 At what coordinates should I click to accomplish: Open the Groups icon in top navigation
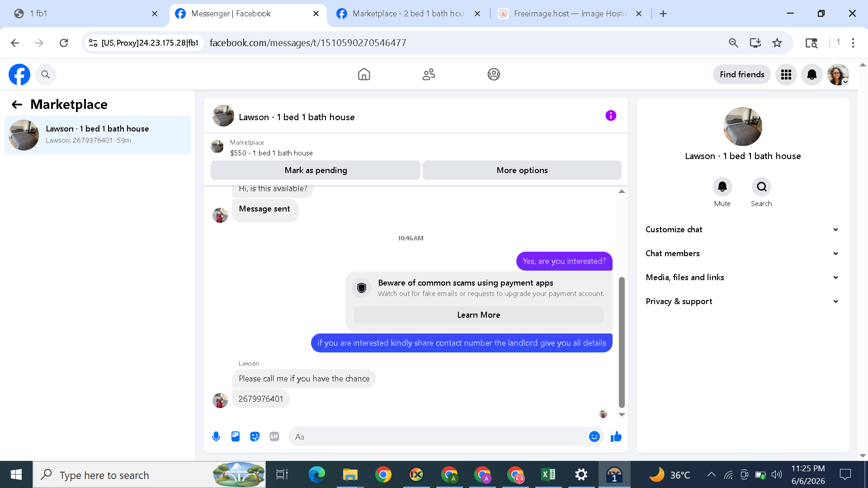[494, 75]
